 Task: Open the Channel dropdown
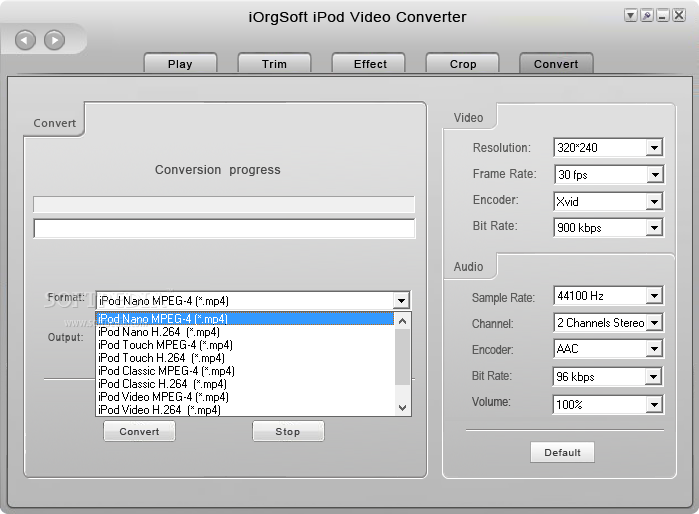(x=654, y=322)
